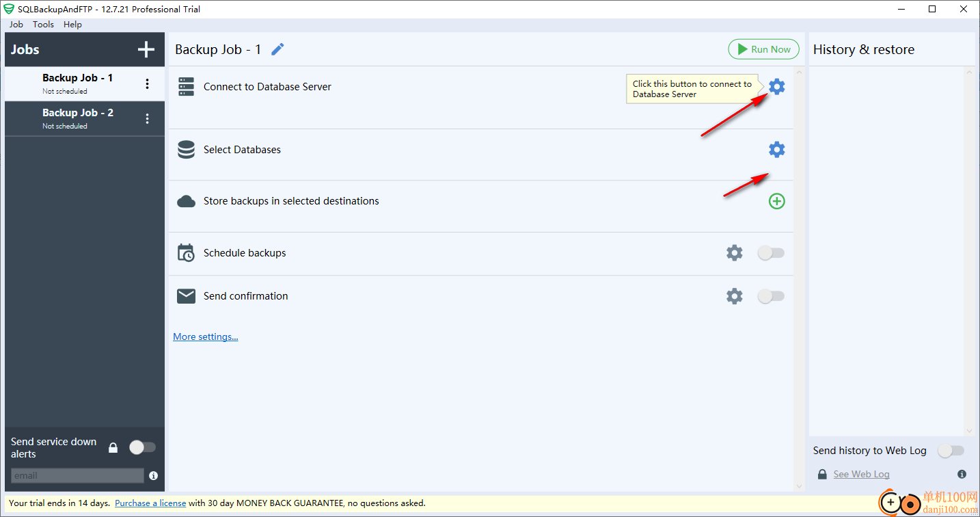Click the envelope icon beside Send confirmation
The height and width of the screenshot is (517, 980).
pos(187,296)
